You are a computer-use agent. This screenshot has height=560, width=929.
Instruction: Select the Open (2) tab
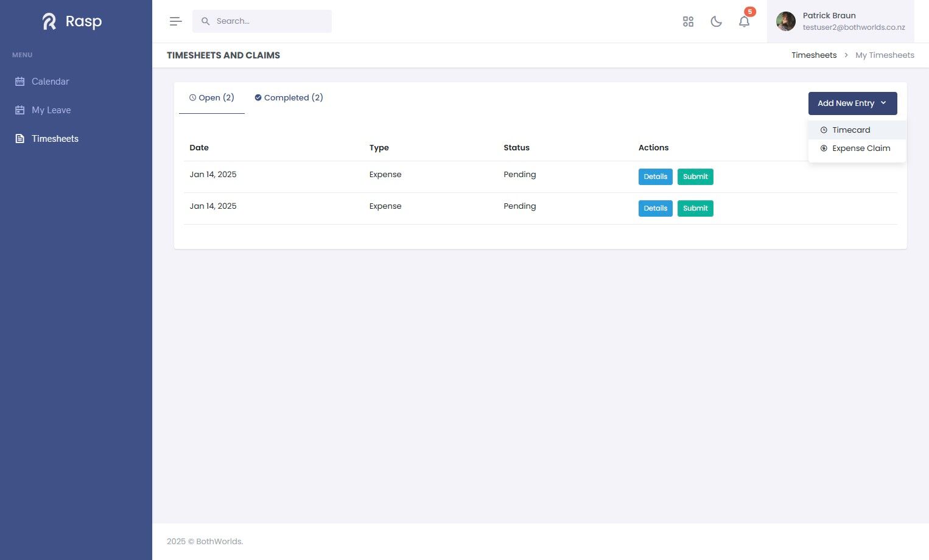212,97
